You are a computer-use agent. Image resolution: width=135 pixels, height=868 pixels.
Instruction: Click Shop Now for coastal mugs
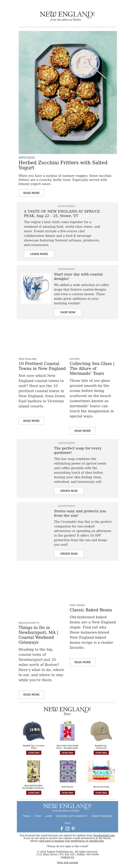[68, 312]
